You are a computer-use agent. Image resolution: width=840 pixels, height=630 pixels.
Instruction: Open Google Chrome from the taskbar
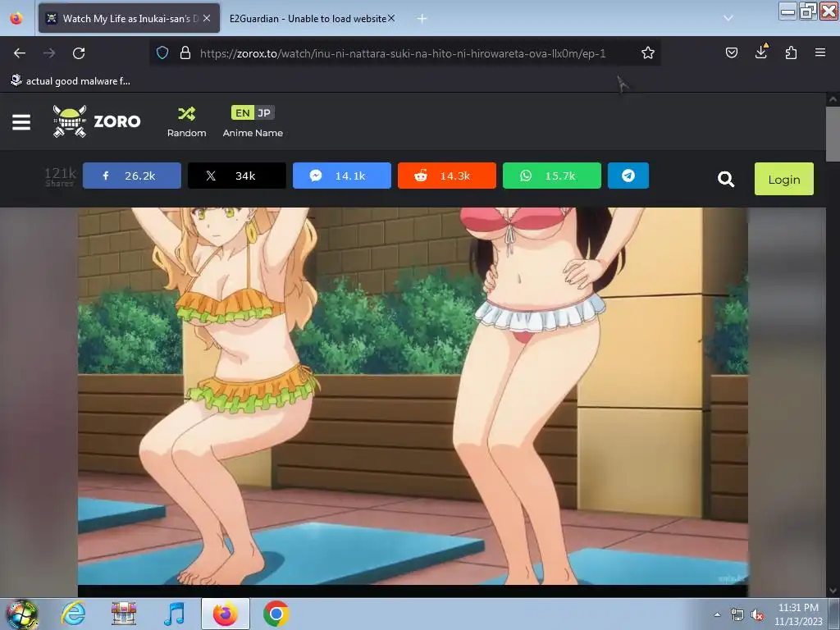[x=276, y=614]
